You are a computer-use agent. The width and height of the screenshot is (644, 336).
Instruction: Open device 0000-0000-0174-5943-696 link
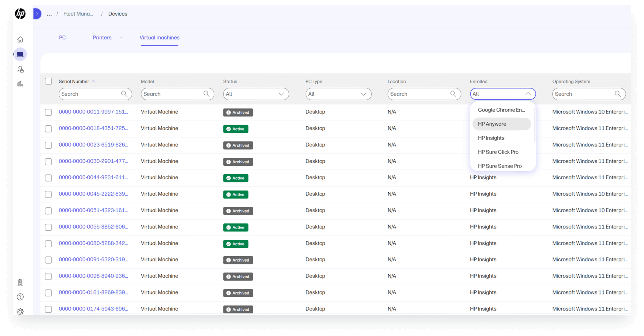(93, 309)
